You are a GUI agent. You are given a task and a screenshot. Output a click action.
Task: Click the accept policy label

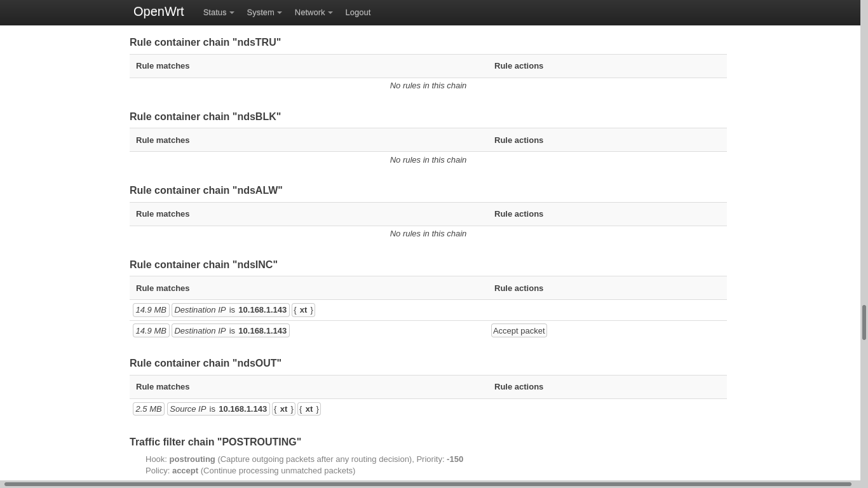[185, 470]
